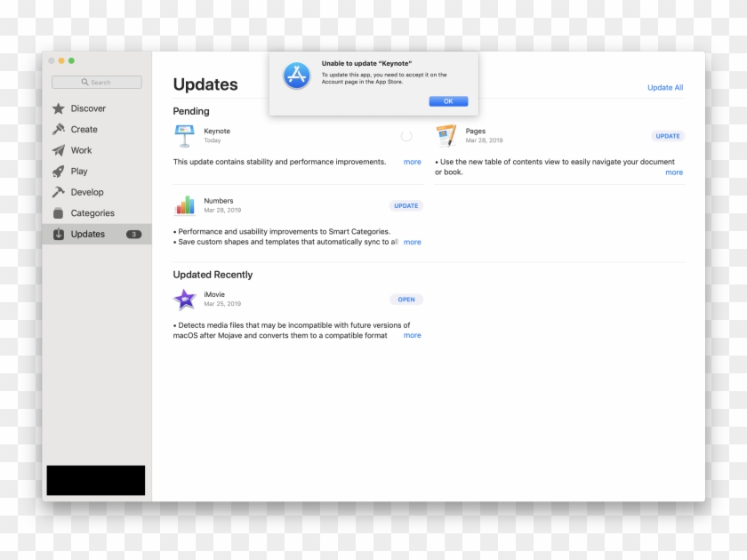This screenshot has height=560, width=747.
Task: Open the Work section in sidebar
Action: (81, 150)
